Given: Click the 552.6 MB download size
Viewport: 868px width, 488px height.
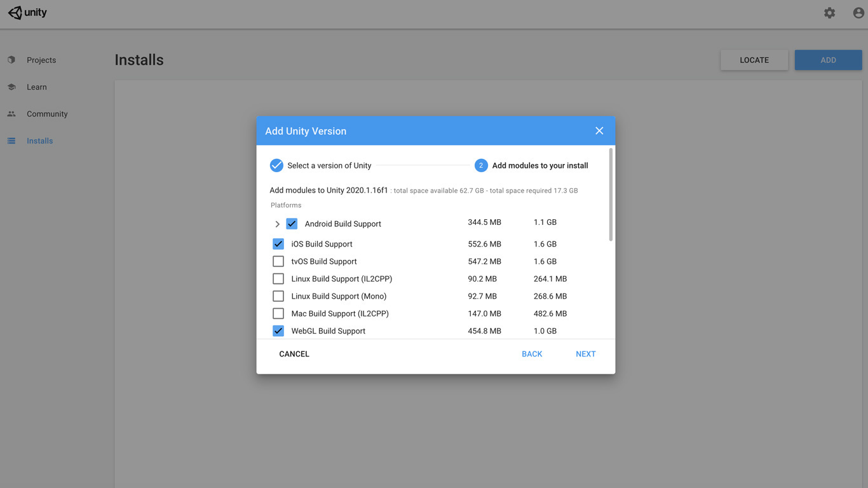Looking at the screenshot, I should pos(484,244).
